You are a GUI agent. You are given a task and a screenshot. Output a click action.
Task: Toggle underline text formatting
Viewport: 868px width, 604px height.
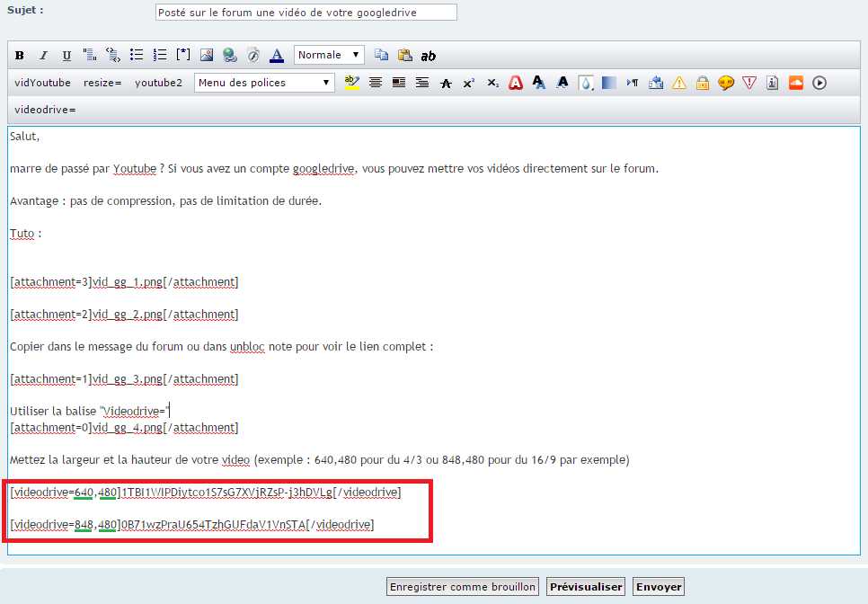coord(66,56)
